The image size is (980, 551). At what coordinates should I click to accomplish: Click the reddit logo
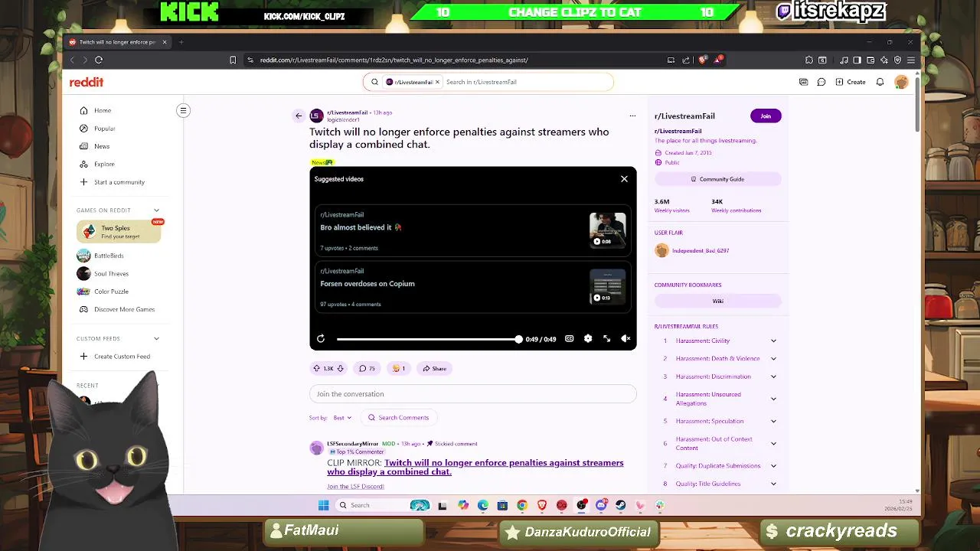pos(87,82)
